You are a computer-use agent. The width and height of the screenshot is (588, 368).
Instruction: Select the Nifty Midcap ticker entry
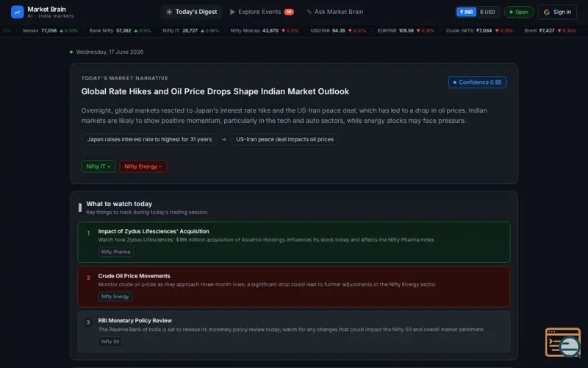click(x=265, y=31)
